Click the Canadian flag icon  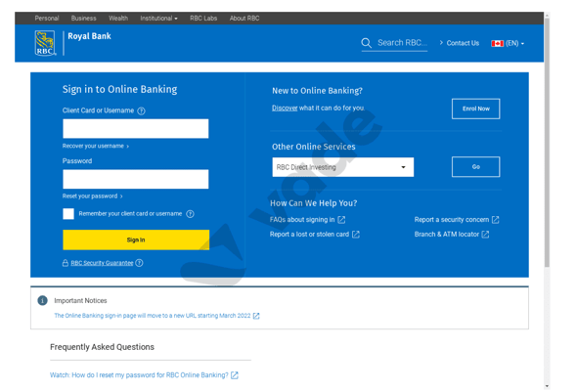pyautogui.click(x=497, y=43)
